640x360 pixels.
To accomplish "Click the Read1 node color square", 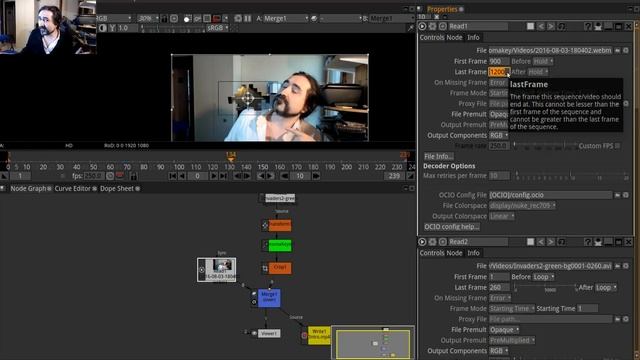I will [530, 26].
